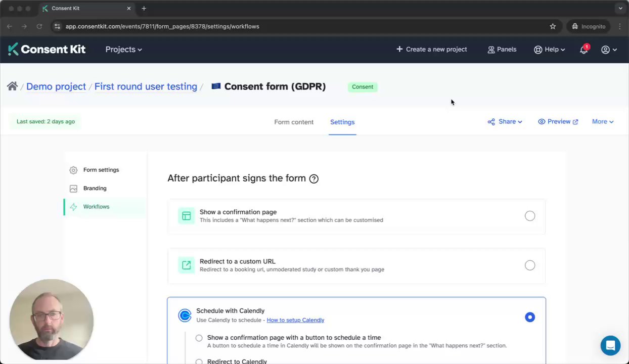Image resolution: width=629 pixels, height=364 pixels.
Task: Click the Workflows lightning icon
Action: pyautogui.click(x=73, y=207)
